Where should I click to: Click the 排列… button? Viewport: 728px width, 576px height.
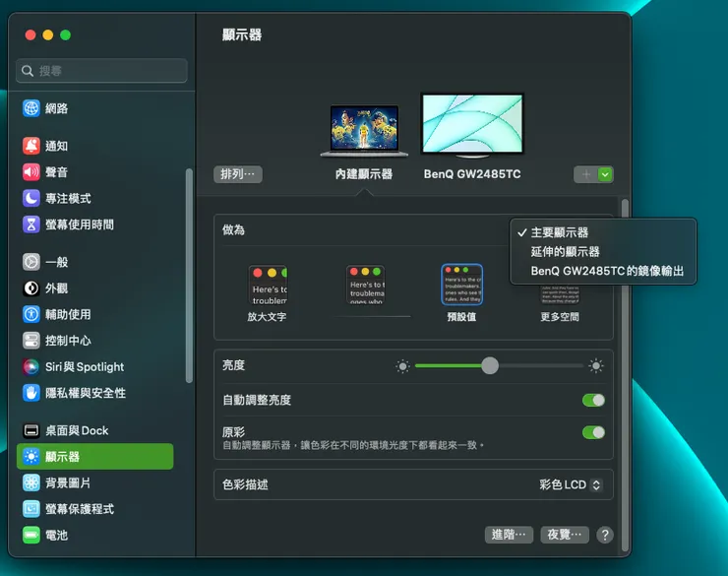tap(238, 174)
